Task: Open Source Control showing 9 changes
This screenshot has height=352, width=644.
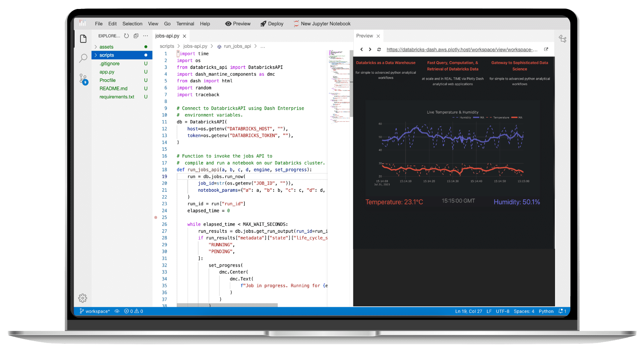Action: [x=83, y=79]
